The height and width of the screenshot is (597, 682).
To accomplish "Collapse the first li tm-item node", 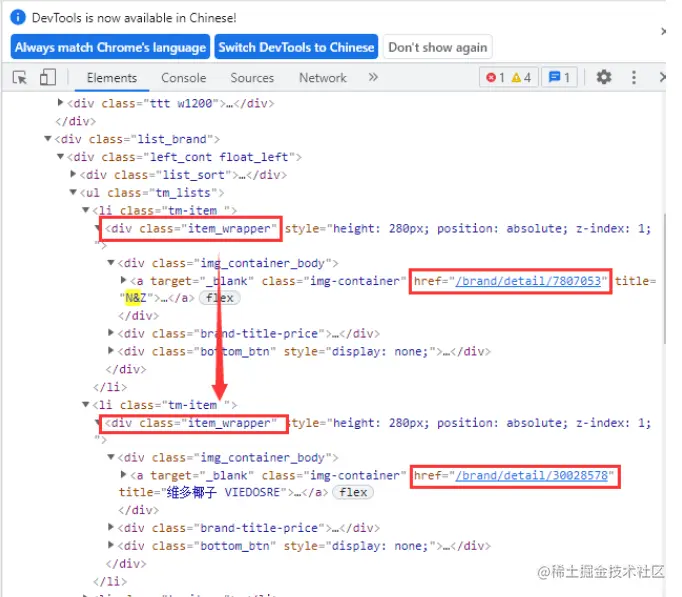I will (86, 210).
